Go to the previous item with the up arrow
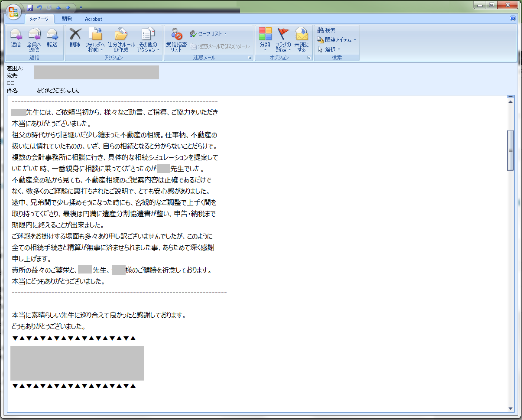 point(58,7)
